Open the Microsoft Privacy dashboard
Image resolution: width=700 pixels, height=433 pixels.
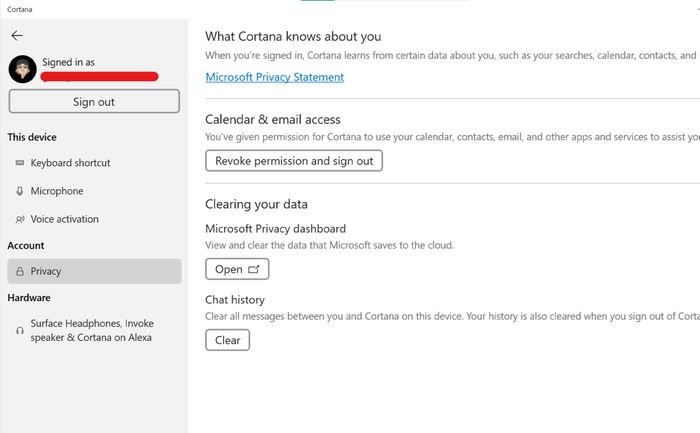[x=237, y=269]
